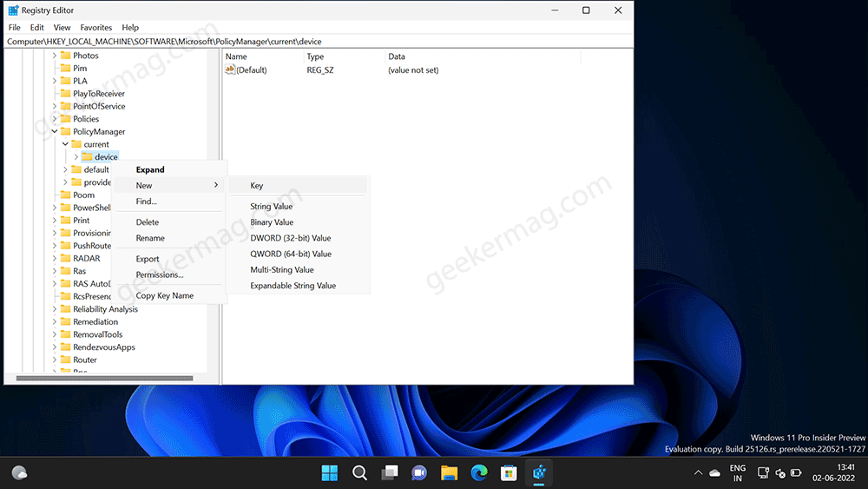This screenshot has height=489, width=868.
Task: Expand the PointOfService key
Action: click(x=54, y=106)
